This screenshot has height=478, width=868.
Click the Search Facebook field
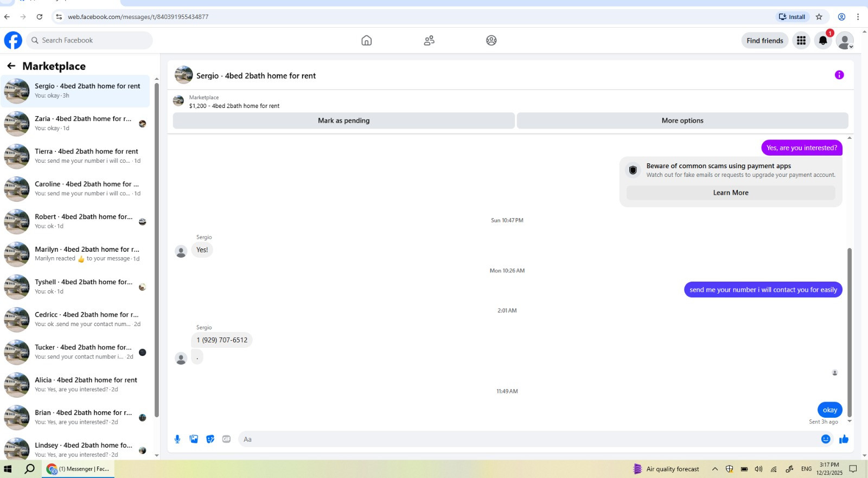(90, 40)
